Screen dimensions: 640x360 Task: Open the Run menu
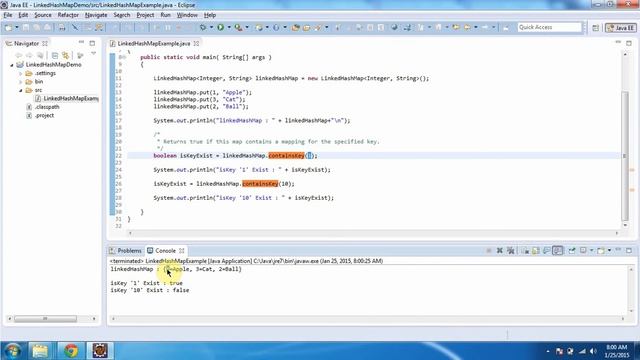[x=165, y=15]
